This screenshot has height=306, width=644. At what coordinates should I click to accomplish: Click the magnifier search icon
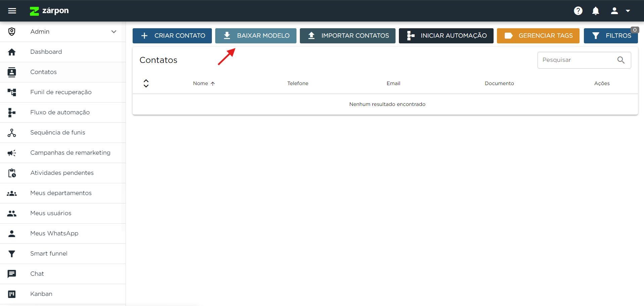[621, 60]
